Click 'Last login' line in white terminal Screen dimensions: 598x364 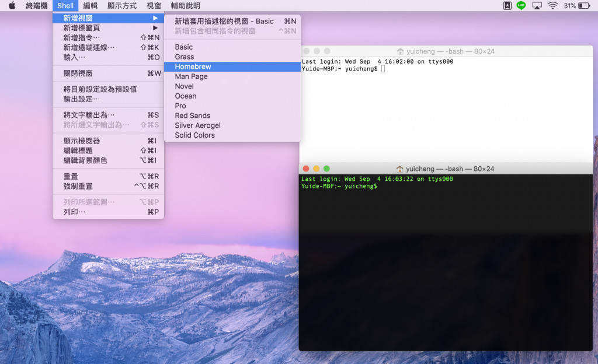378,61
